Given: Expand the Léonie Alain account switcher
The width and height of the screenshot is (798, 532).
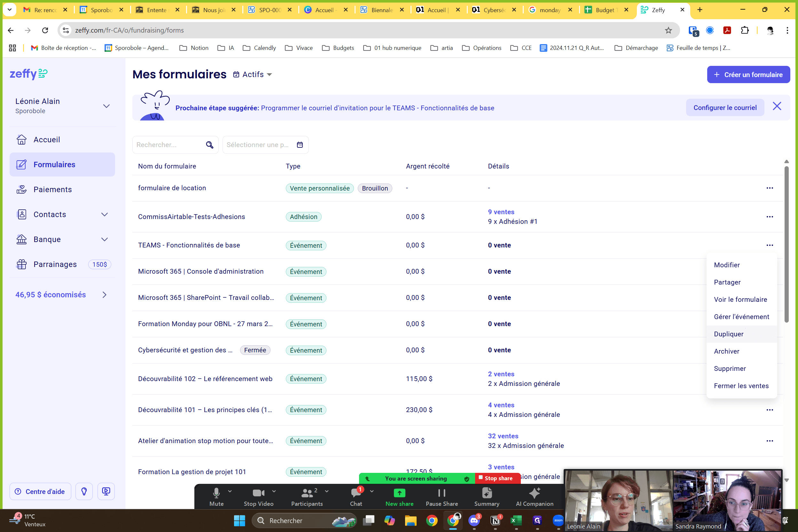Looking at the screenshot, I should [106, 106].
